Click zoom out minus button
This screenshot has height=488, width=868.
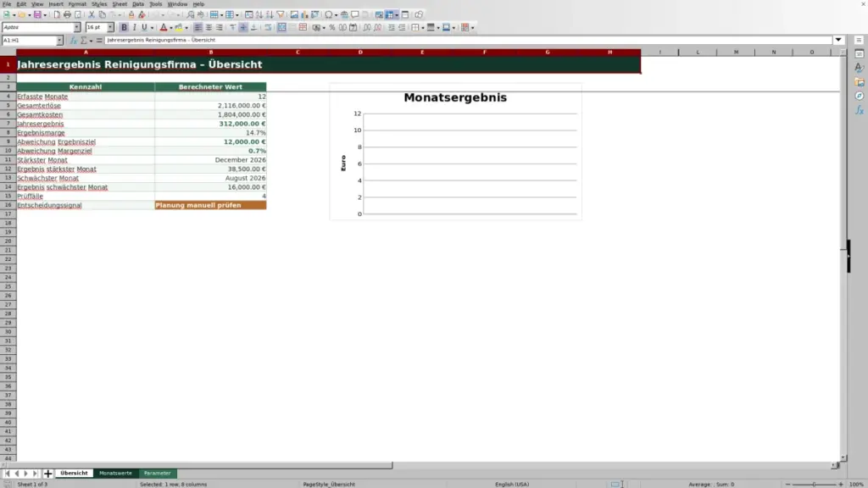pyautogui.click(x=787, y=484)
